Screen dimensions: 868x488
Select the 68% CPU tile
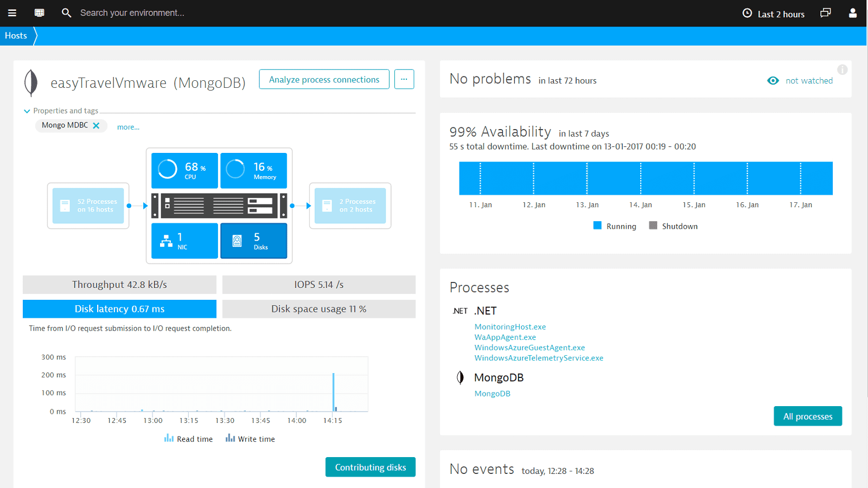184,170
